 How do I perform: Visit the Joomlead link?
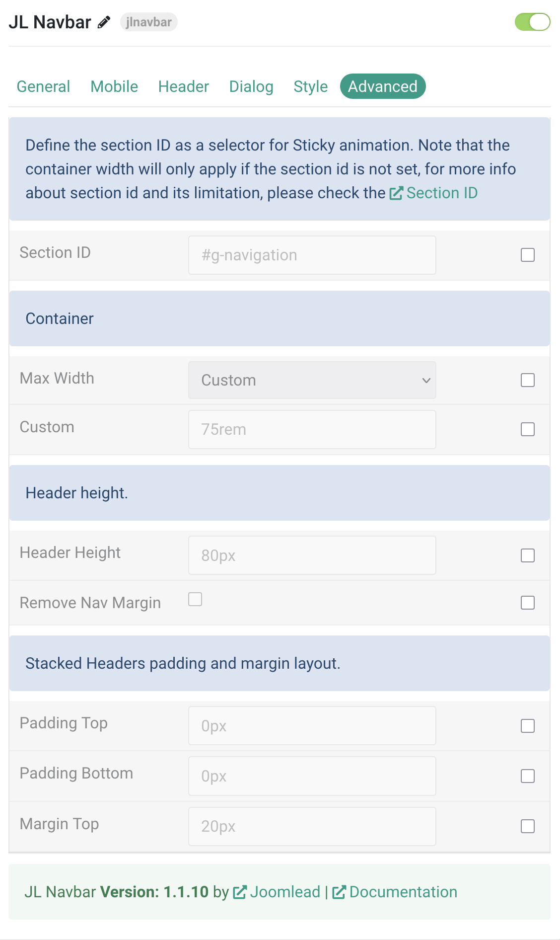point(285,892)
